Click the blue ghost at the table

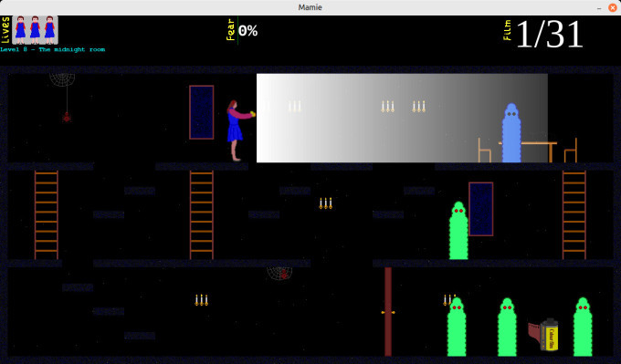pos(511,132)
